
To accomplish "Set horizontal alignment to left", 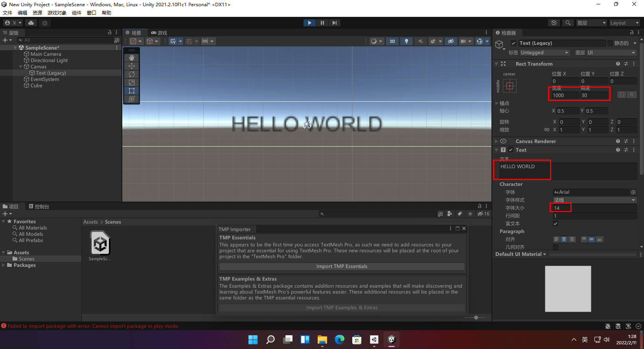I will pos(556,239).
